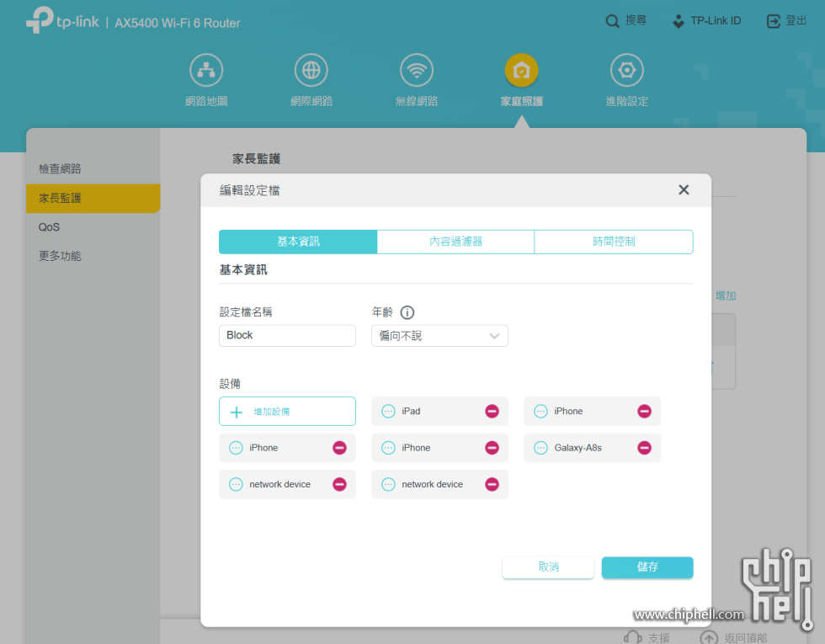Click the 增加設備 add device button
825x644 pixels.
(287, 412)
